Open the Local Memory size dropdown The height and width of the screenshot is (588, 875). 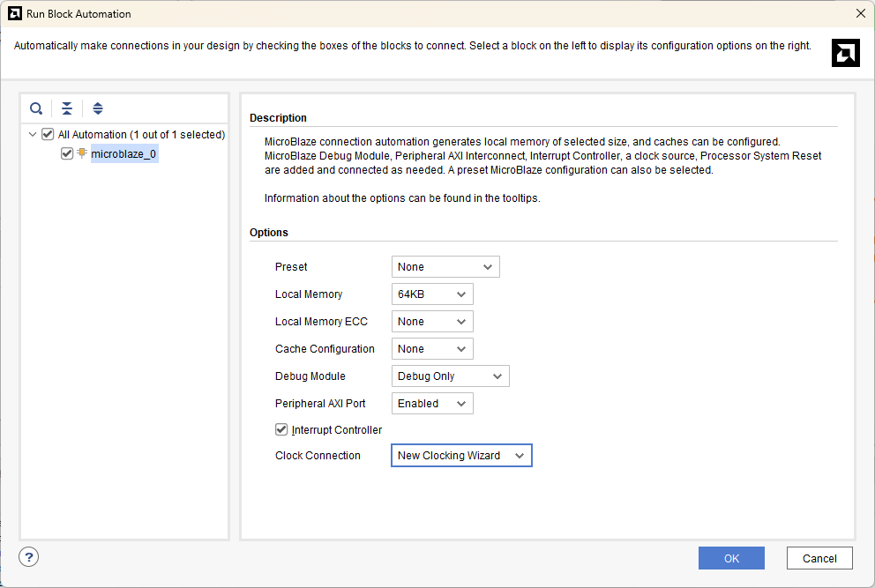click(432, 294)
